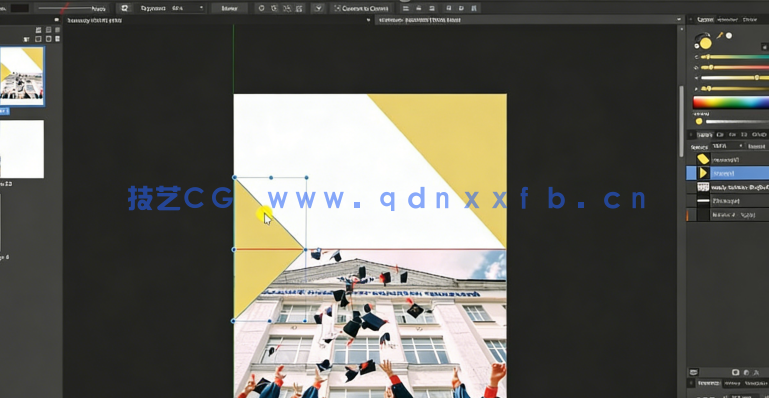Click the leftmost icon at the Layers panel bottom
This screenshot has width=769, height=398.
(693, 373)
